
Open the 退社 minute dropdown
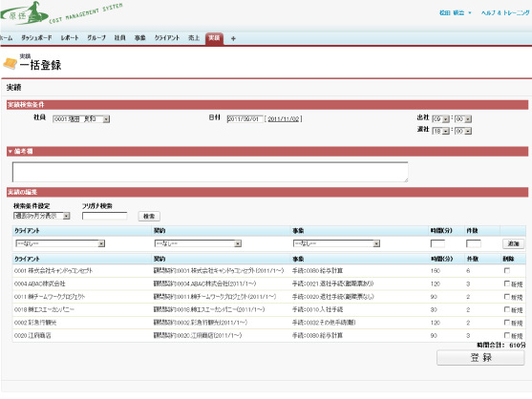[x=463, y=131]
